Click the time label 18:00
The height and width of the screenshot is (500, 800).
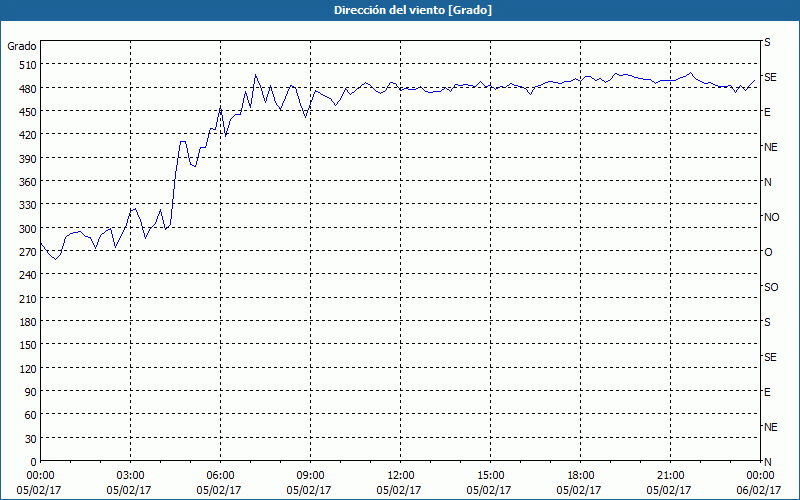(x=580, y=476)
